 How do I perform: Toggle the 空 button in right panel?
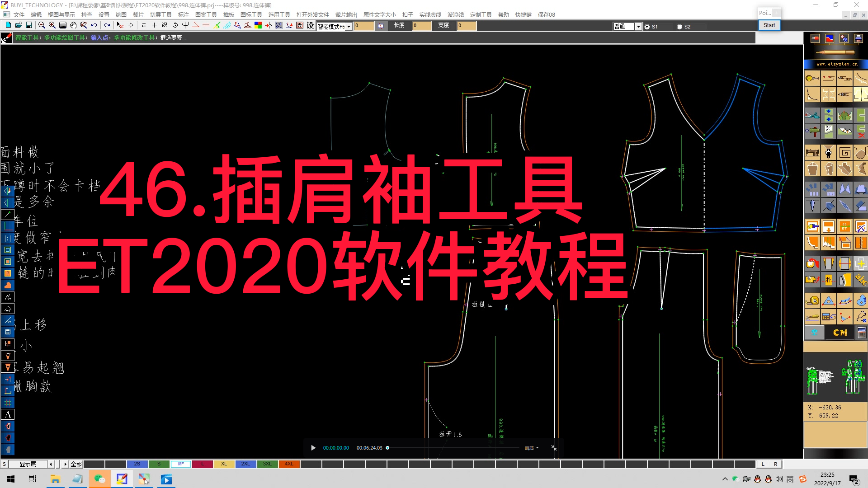coord(814,333)
